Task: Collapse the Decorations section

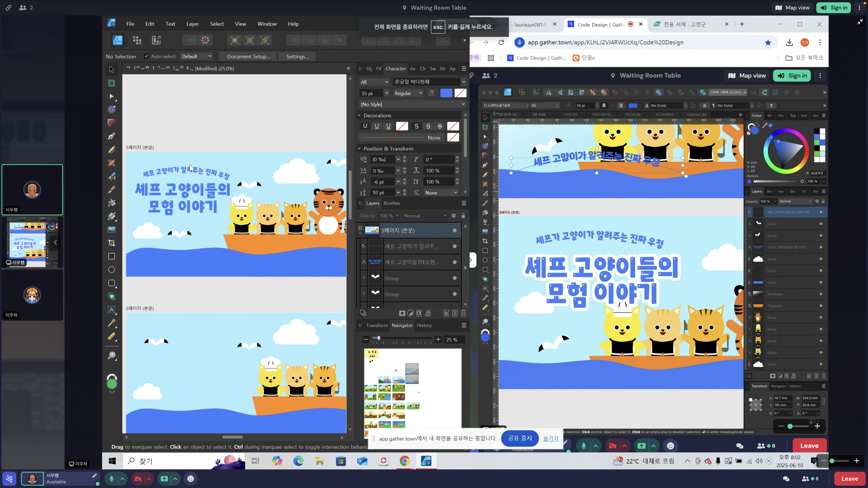Action: pos(359,116)
